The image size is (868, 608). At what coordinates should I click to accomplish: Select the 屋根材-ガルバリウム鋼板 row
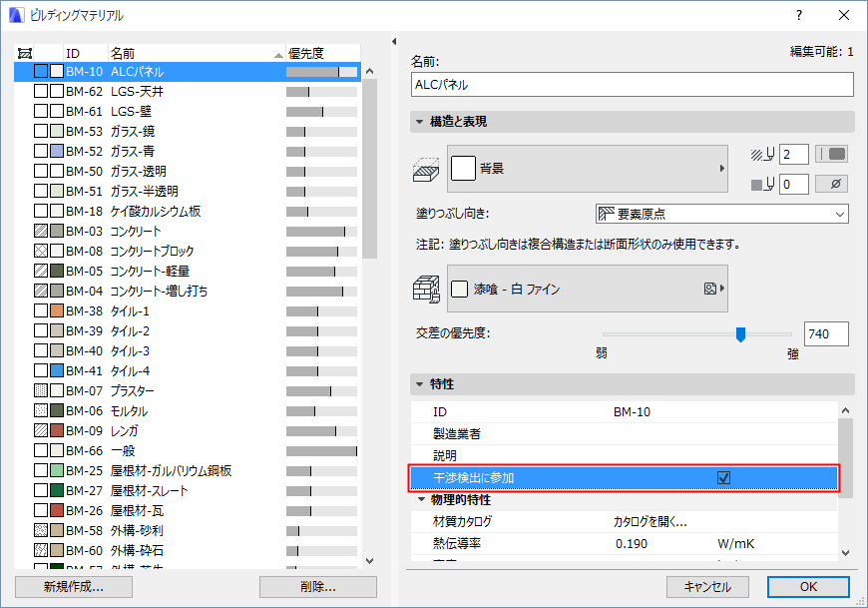(x=188, y=470)
